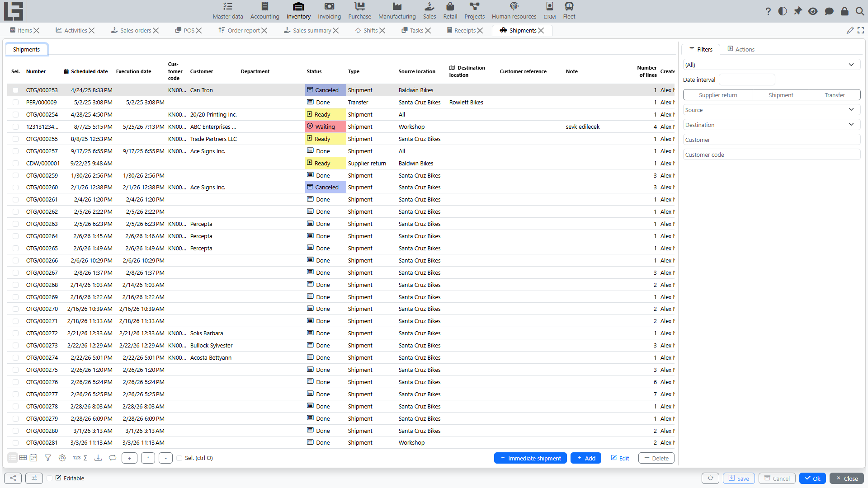Select checkbox for row CDW/000001

pos(16,164)
